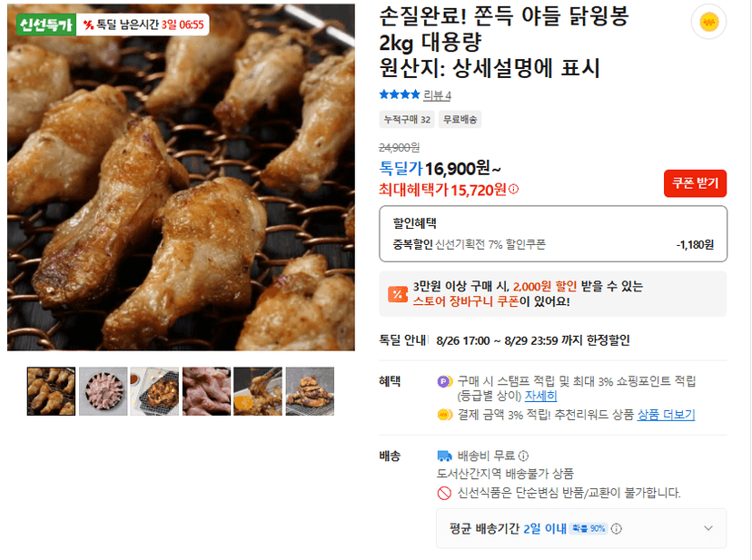Click the red prohibited icon by 신선식품은
The width and height of the screenshot is (752, 560).
click(x=444, y=493)
